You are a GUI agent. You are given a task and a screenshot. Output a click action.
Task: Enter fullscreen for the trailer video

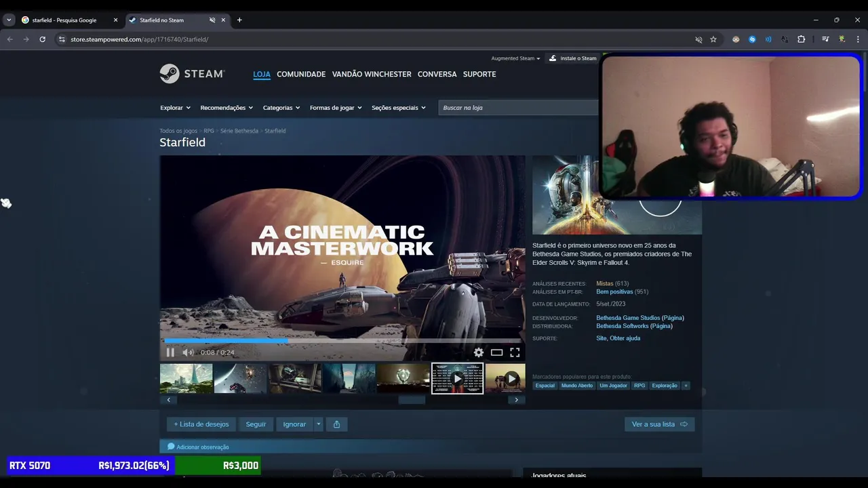[x=515, y=352]
